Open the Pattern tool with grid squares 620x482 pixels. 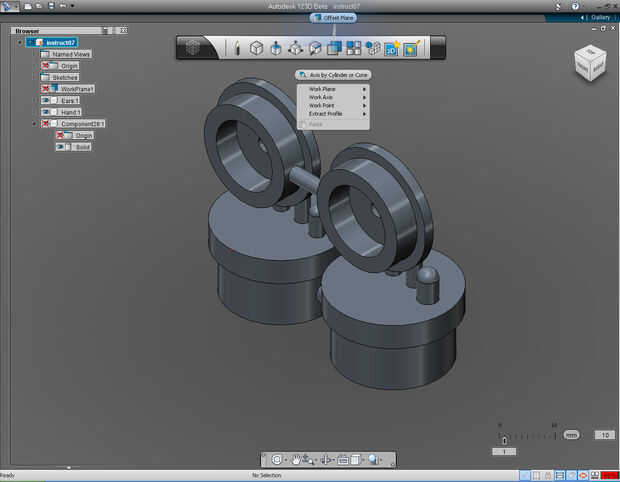353,47
